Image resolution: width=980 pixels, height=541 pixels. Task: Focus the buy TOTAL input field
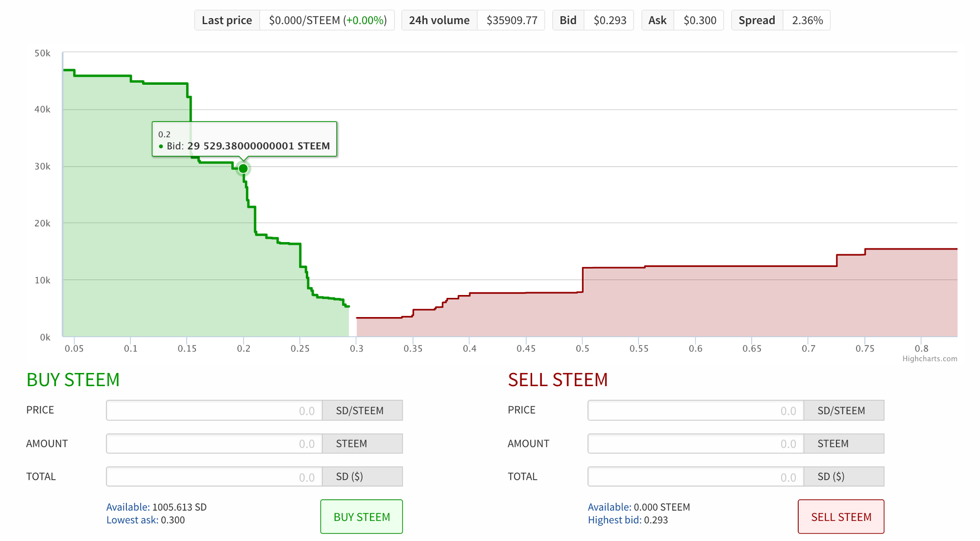[214, 476]
